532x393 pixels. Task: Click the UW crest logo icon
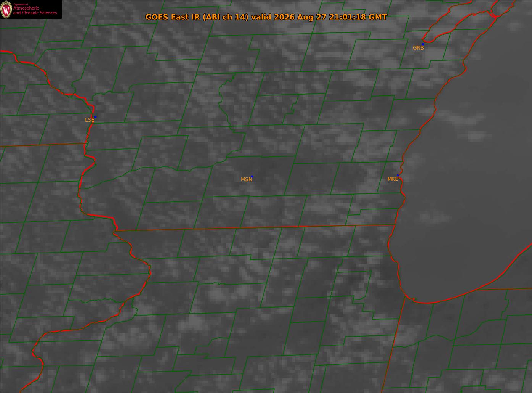tap(6, 9)
